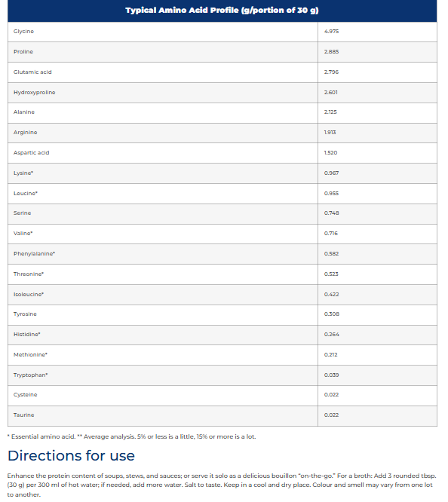Click the Leucine value 0.955

(331, 194)
